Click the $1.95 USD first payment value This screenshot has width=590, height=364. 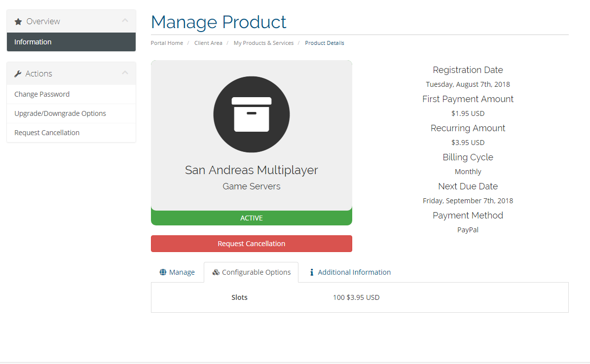[468, 113]
